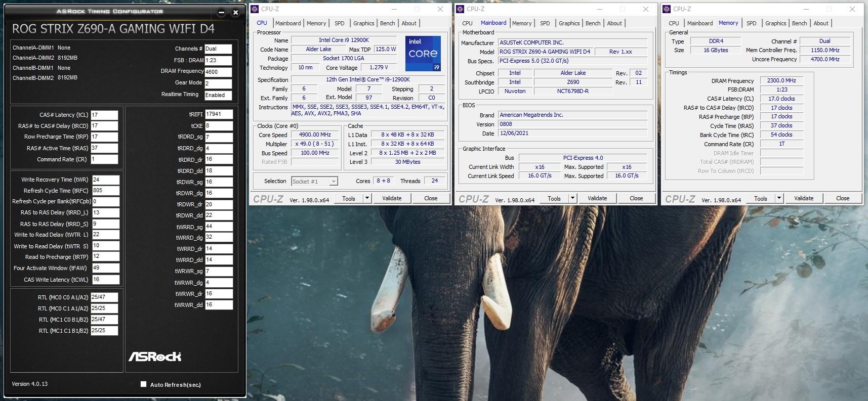The height and width of the screenshot is (401, 868).
Task: Click the tWRRD_sg field showing 44
Action: tap(219, 227)
